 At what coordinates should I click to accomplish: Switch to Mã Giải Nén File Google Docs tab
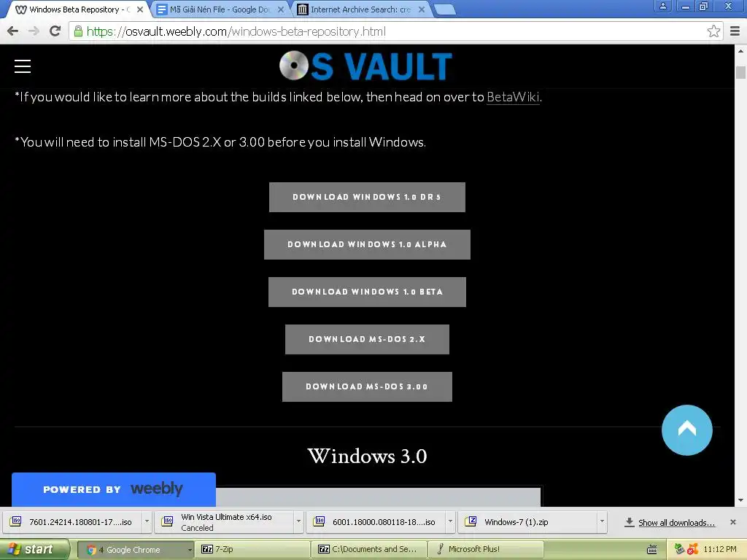219,9
